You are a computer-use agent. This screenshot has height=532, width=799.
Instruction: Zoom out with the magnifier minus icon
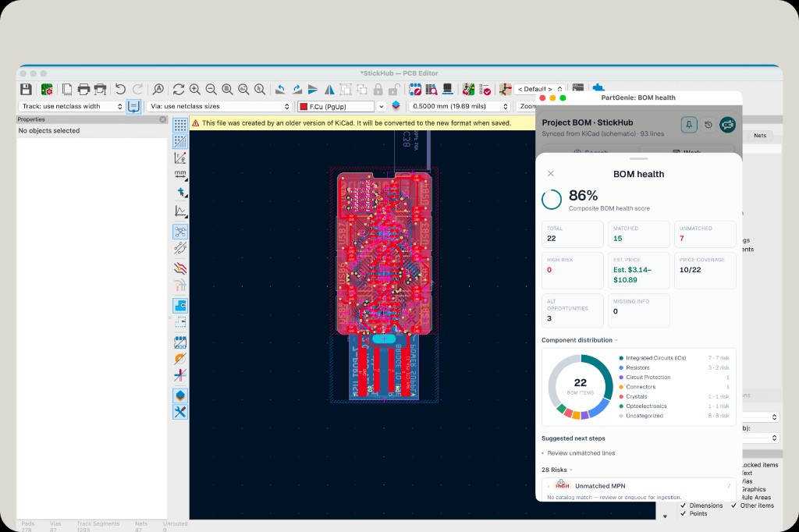(211, 89)
